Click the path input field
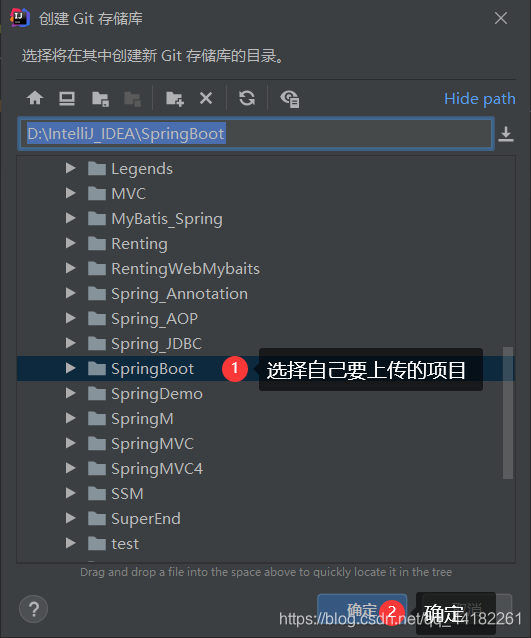The image size is (531, 638). [256, 134]
